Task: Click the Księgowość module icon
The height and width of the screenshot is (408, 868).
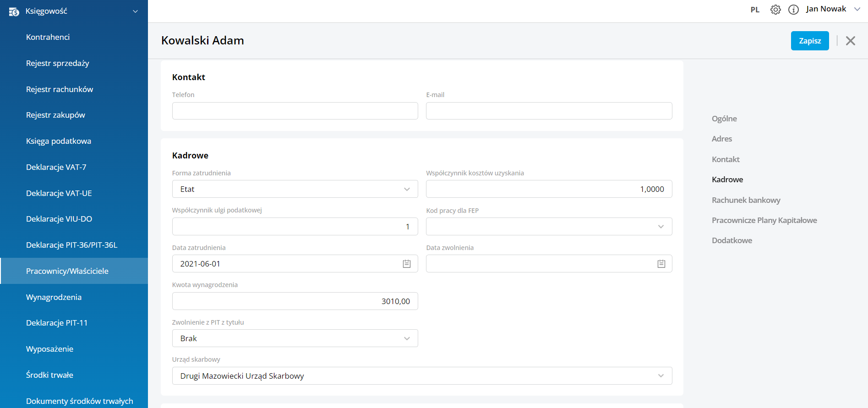Action: tap(14, 11)
